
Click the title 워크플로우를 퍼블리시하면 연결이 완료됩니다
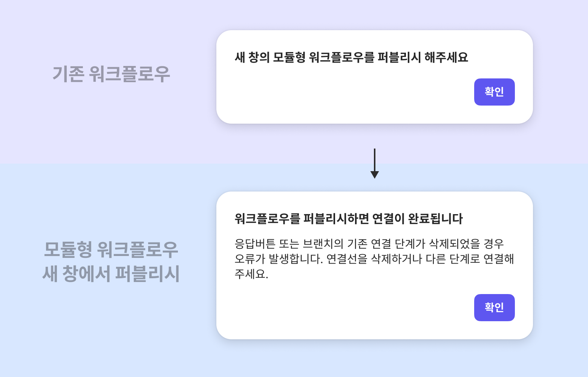(349, 219)
